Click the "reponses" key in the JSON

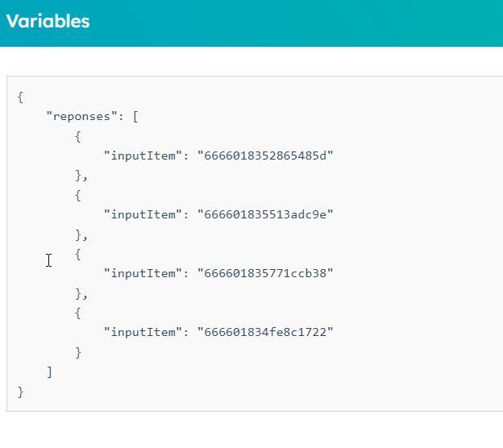[x=81, y=116]
